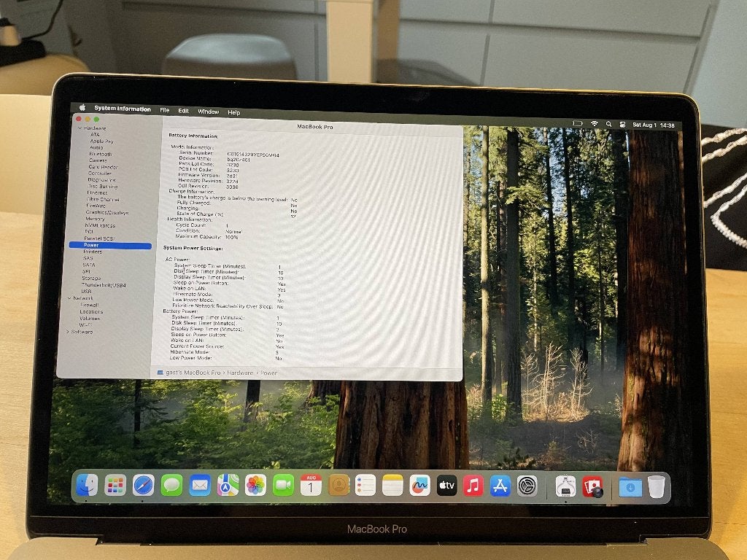Image resolution: width=747 pixels, height=560 pixels.
Task: Open Control Center
Action: click(x=622, y=124)
